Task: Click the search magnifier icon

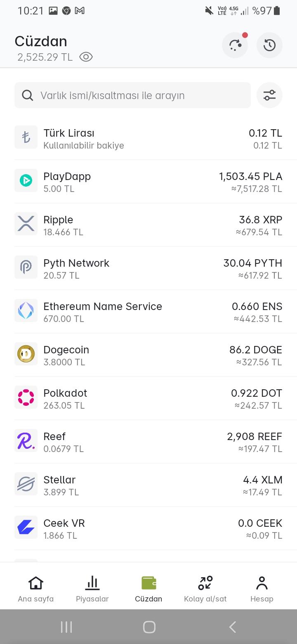Action: (x=28, y=95)
